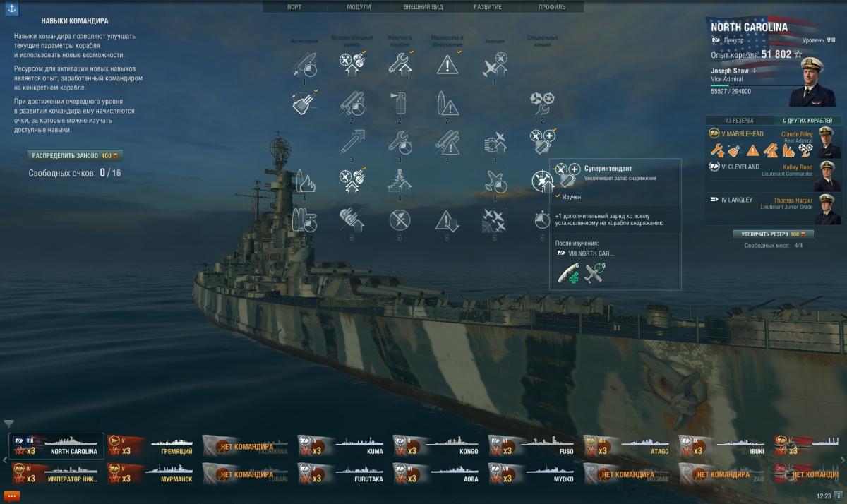Expand the Joseph Shaw commander arrow
Viewport: 847px width, 504px height.
(755, 71)
